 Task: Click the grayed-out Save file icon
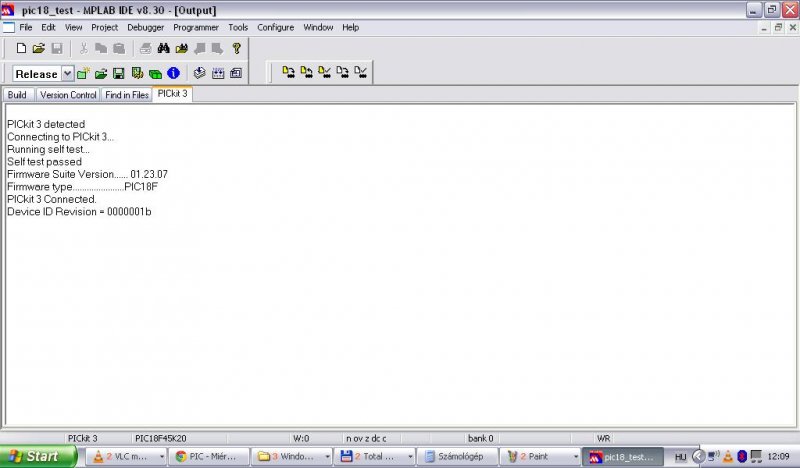pos(57,48)
